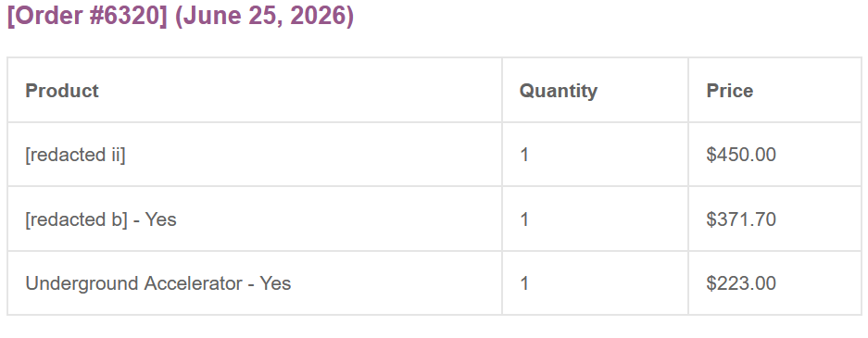
Task: Click the [redacted b] product text
Action: [76, 219]
